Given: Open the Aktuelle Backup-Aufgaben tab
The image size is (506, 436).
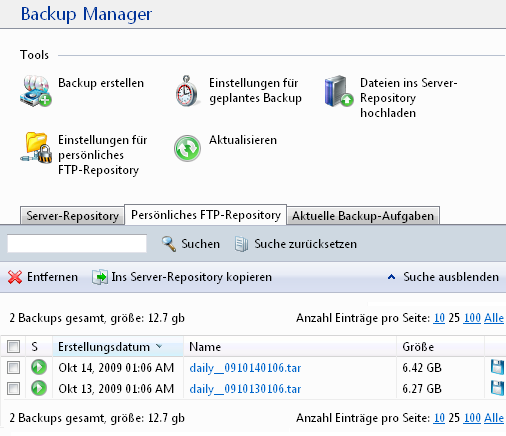Looking at the screenshot, I should tap(363, 216).
